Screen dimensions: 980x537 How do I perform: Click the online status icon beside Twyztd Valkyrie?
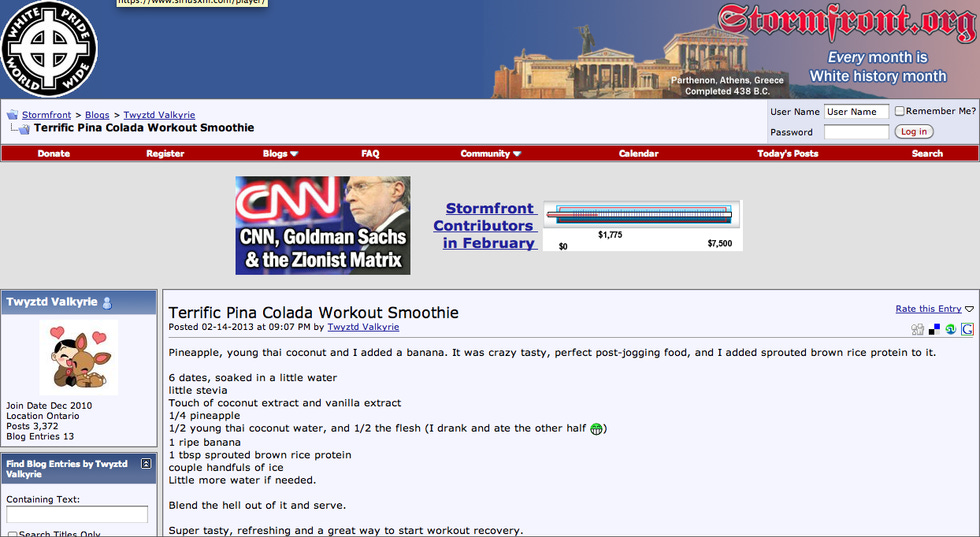(107, 303)
